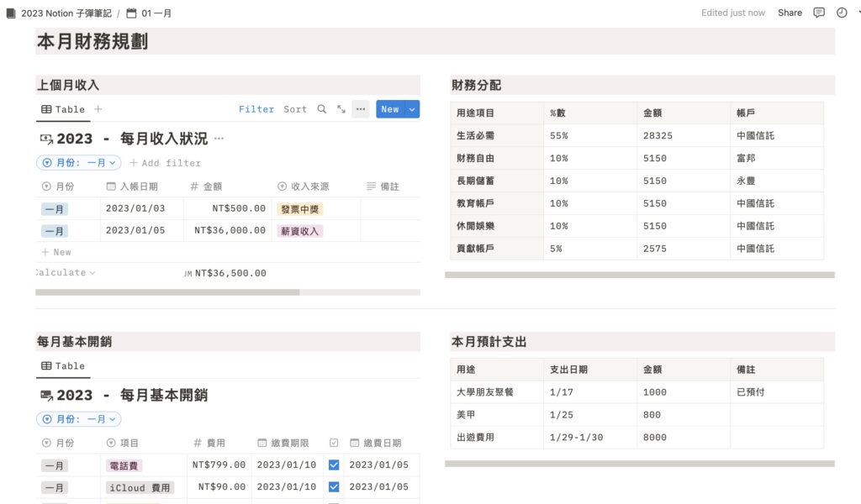Click Filter in the income table toolbar
Screen dimensions: 861x504
pyautogui.click(x=256, y=109)
